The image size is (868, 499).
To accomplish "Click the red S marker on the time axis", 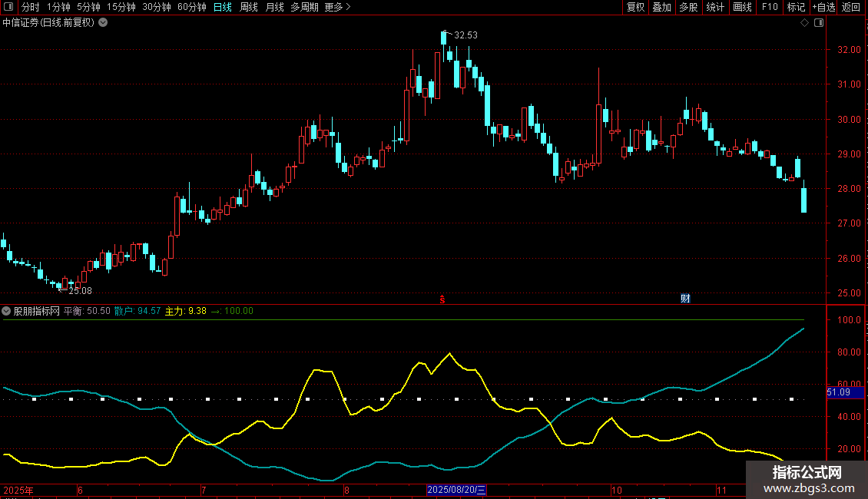I will click(442, 299).
